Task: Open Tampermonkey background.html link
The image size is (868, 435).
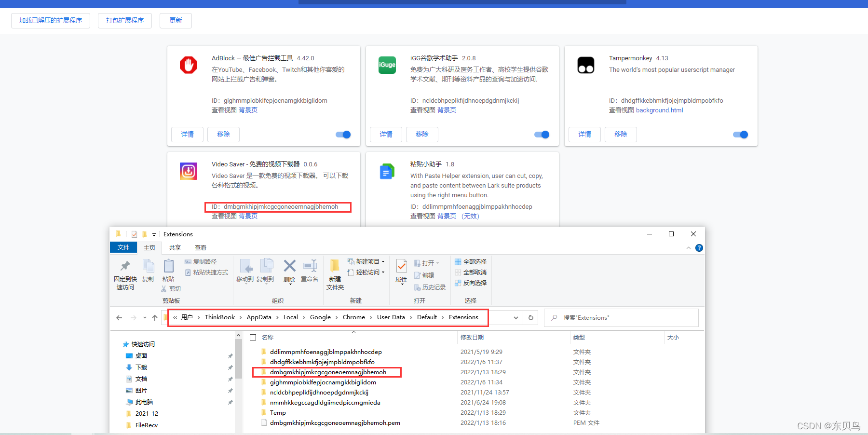Action: point(660,110)
